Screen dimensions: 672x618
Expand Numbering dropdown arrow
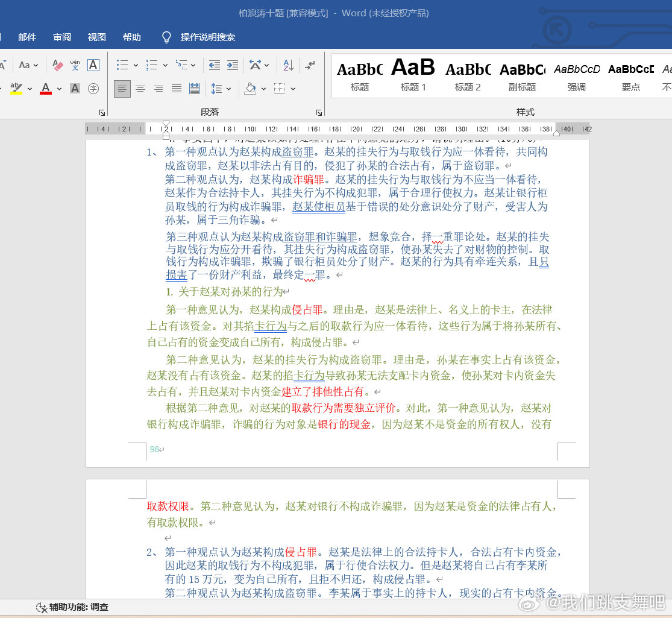(165, 66)
